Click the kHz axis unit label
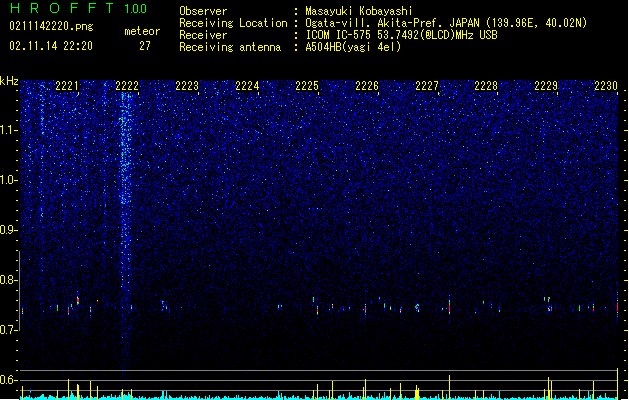 (x=9, y=81)
